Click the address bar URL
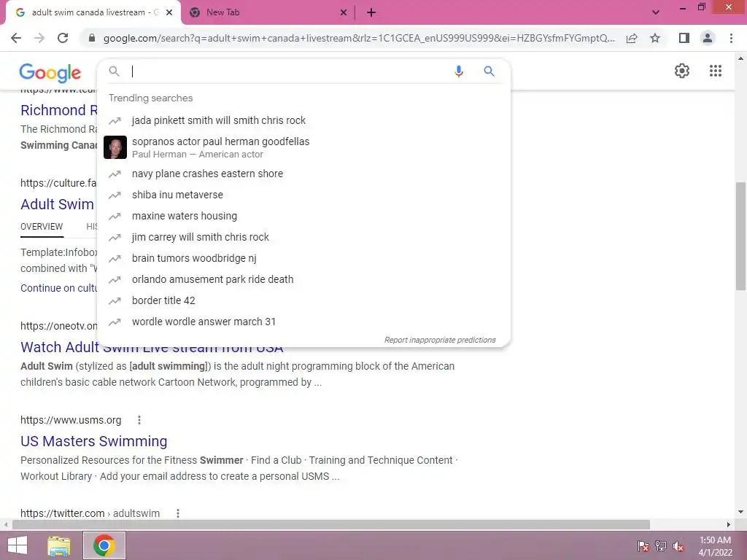Image resolution: width=747 pixels, height=560 pixels. click(x=359, y=38)
